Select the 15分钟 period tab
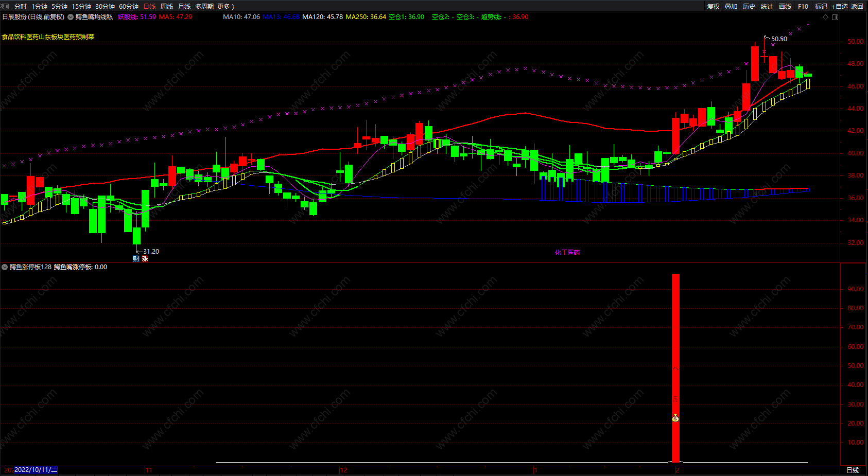The image size is (868, 476). [x=81, y=7]
